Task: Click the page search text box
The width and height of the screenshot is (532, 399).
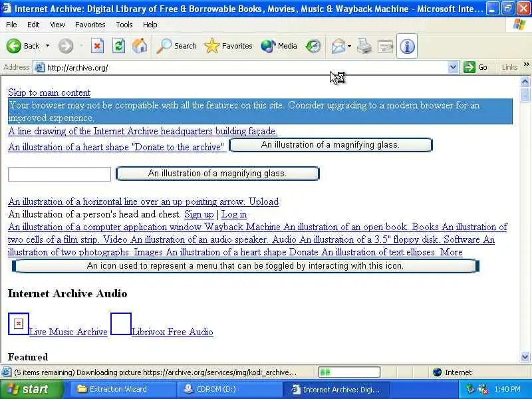Action: coord(59,174)
